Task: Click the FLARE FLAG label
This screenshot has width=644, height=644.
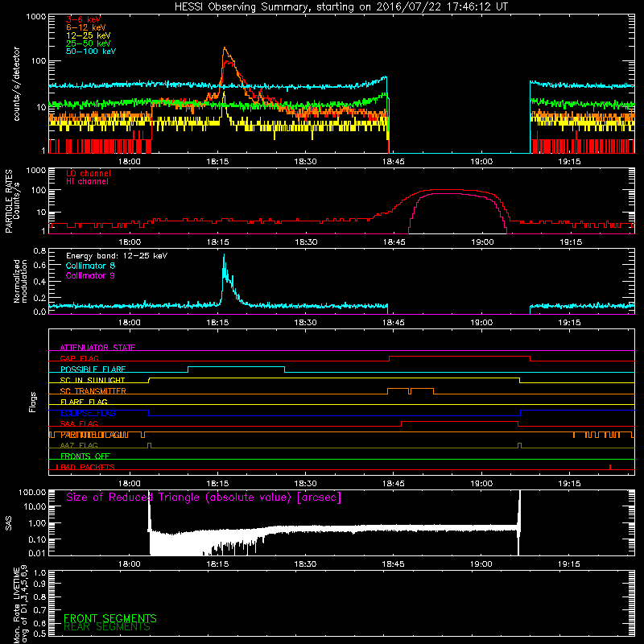Action: (84, 402)
